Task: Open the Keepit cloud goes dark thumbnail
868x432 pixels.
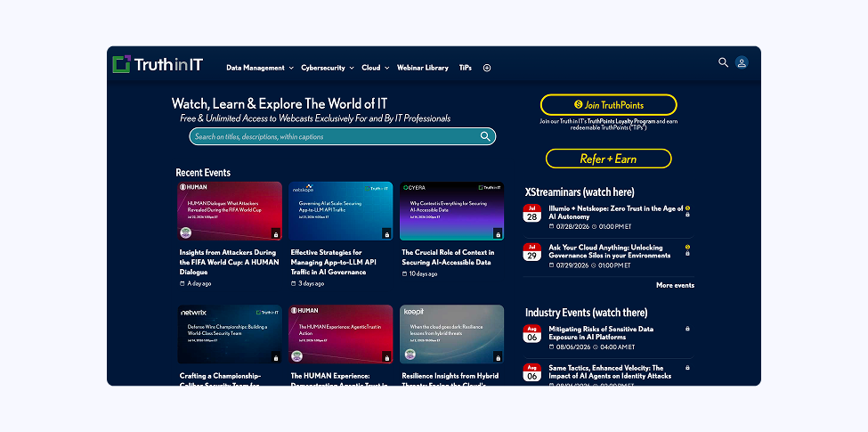Action: 451,334
